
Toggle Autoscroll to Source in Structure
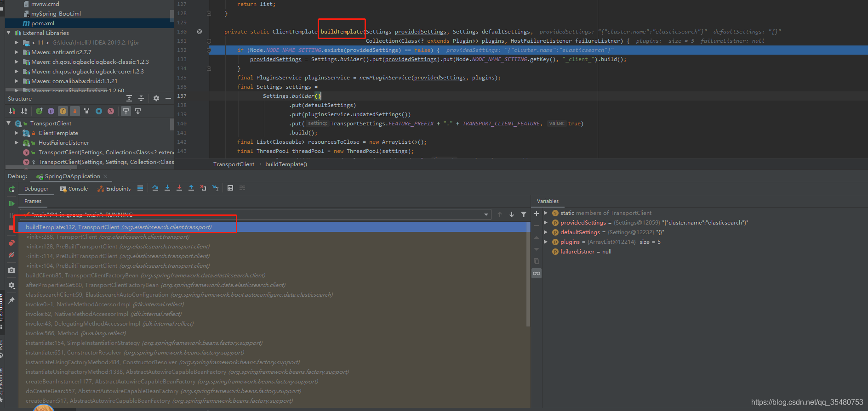click(x=126, y=111)
